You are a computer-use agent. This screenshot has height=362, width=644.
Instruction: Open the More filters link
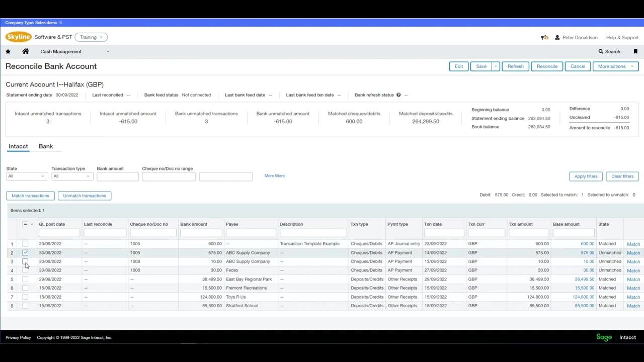pyautogui.click(x=275, y=176)
